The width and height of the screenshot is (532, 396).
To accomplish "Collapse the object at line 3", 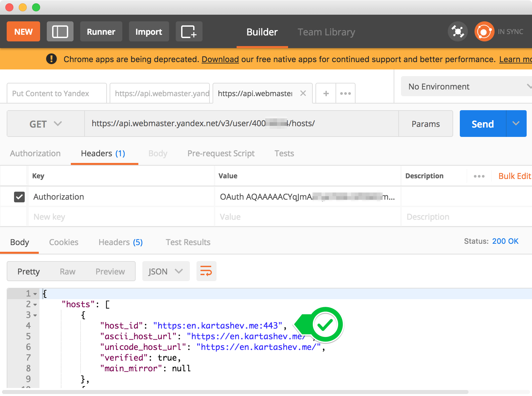I will 35,316.
